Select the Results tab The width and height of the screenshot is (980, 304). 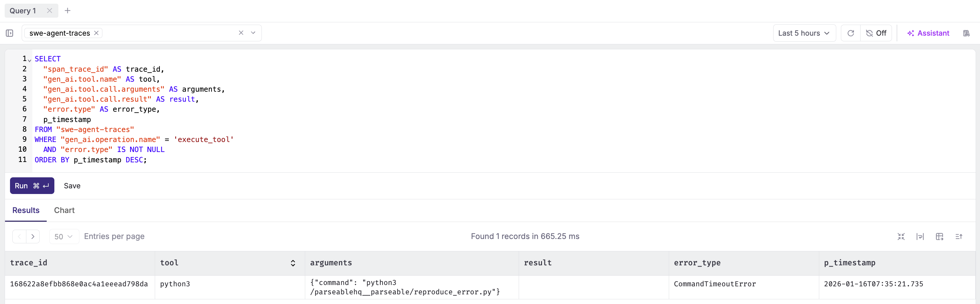(26, 210)
